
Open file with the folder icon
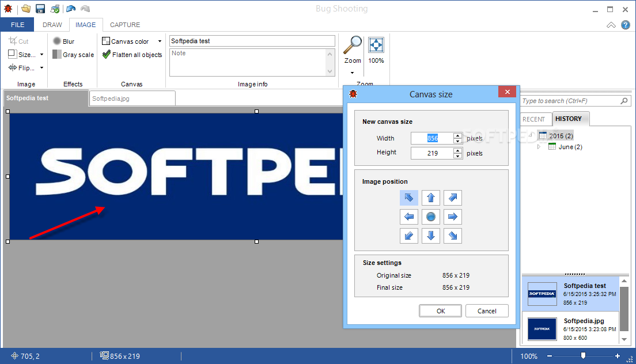26,9
